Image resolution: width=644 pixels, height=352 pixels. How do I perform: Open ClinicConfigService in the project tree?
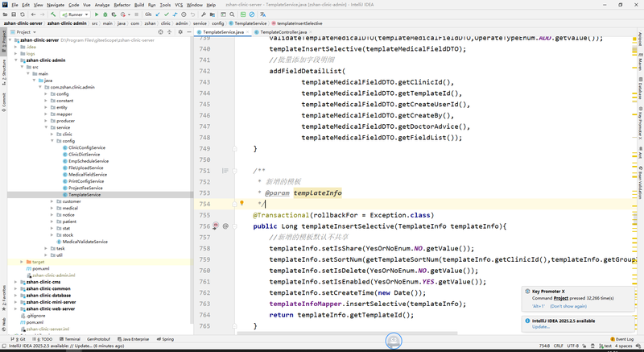point(86,147)
